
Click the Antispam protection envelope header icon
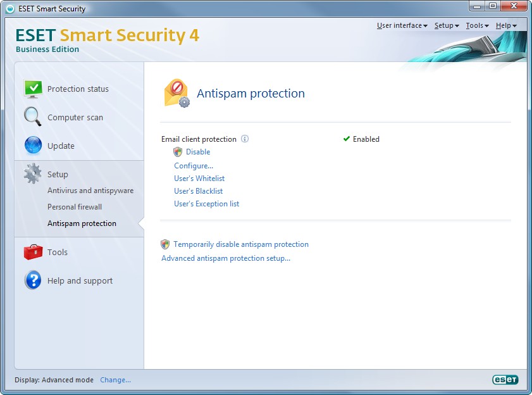(x=176, y=94)
